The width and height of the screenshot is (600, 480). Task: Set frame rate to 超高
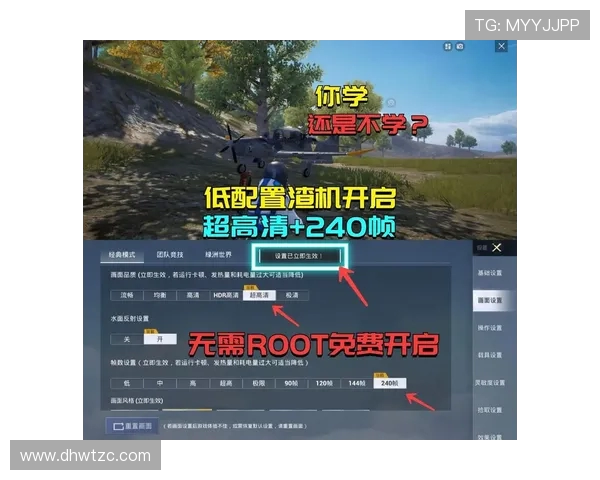226,383
